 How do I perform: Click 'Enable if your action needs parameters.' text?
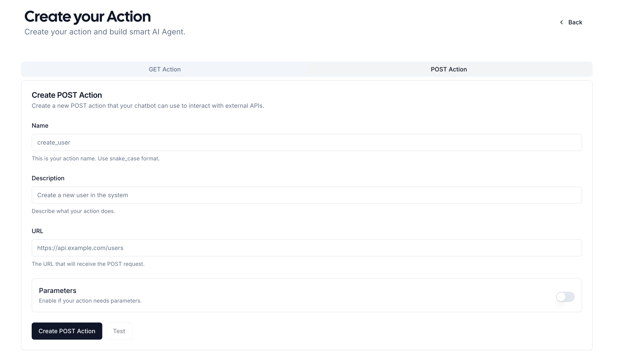pos(90,301)
